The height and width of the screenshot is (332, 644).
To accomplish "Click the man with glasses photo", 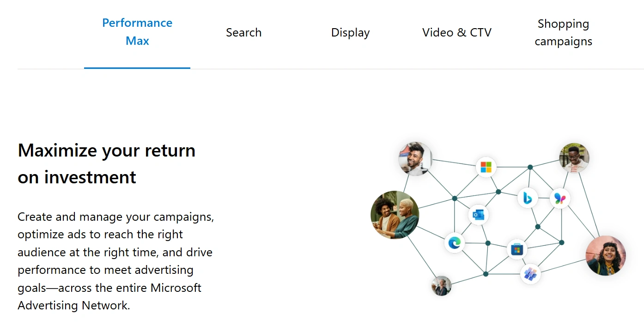I will pos(574,158).
